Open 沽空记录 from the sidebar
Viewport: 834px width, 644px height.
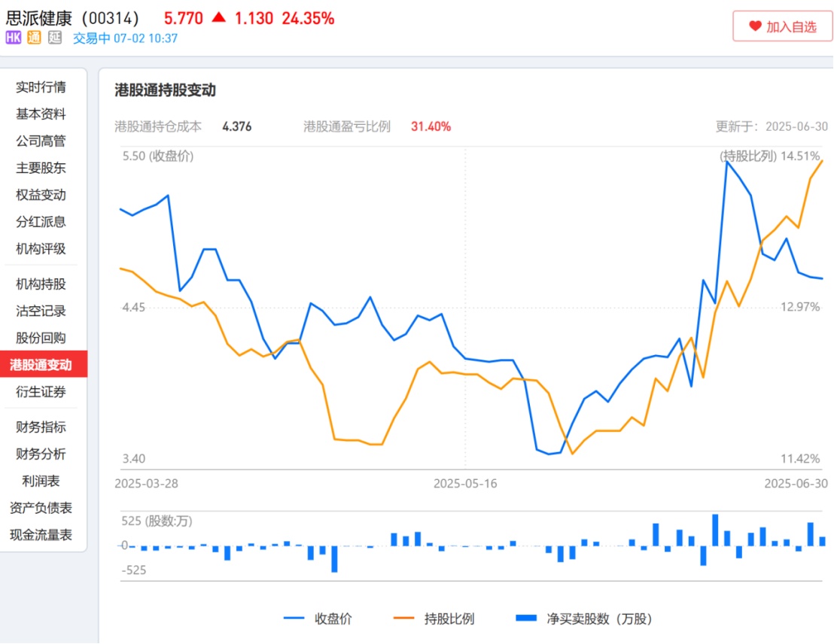(41, 311)
